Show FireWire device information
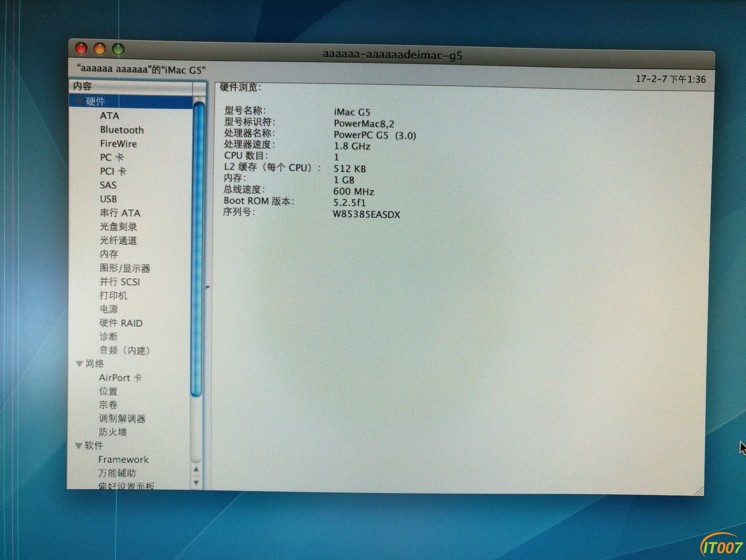Viewport: 746px width, 560px height. tap(118, 144)
